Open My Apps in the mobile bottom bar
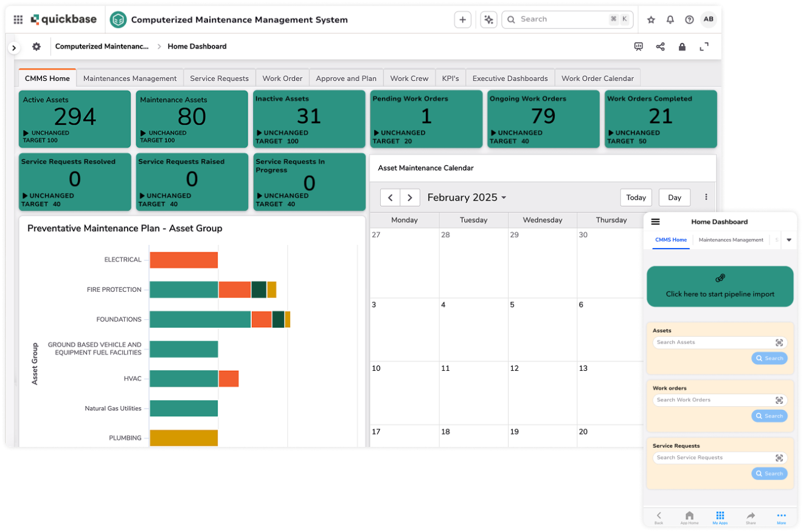The height and width of the screenshot is (532, 803). [720, 516]
